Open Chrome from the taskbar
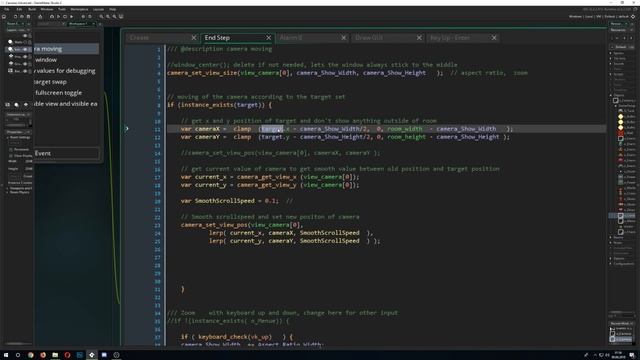The height and width of the screenshot is (360, 640). (31, 355)
